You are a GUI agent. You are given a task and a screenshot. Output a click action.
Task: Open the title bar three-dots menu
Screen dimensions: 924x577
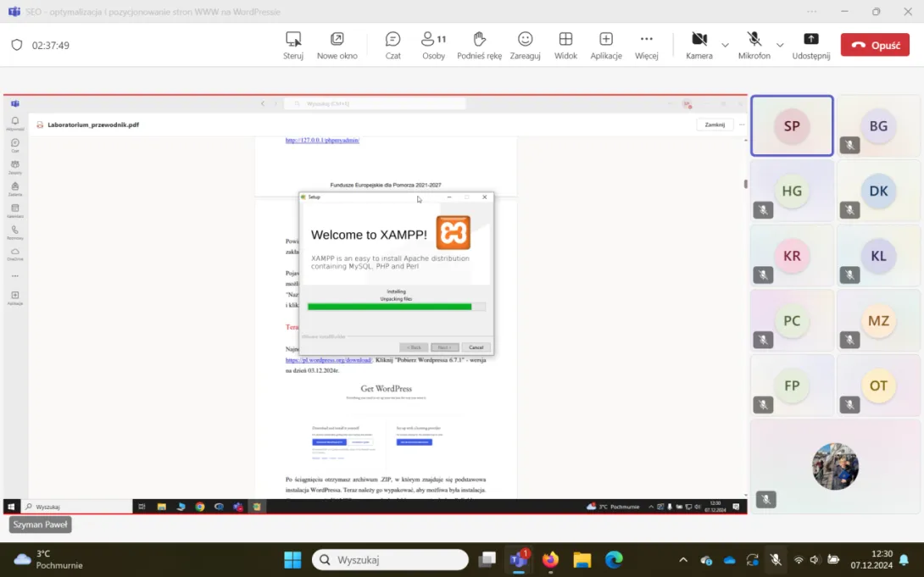pos(812,12)
